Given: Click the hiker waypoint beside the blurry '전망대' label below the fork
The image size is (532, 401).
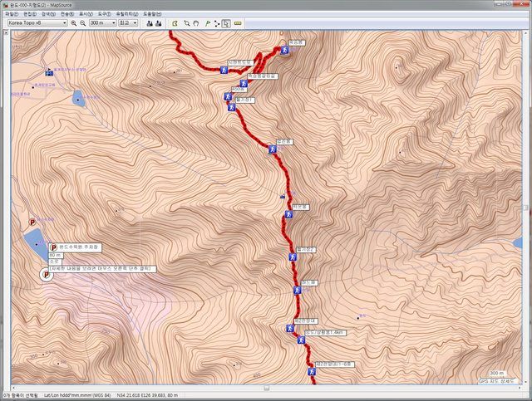Looking at the screenshot, I should tap(228, 97).
